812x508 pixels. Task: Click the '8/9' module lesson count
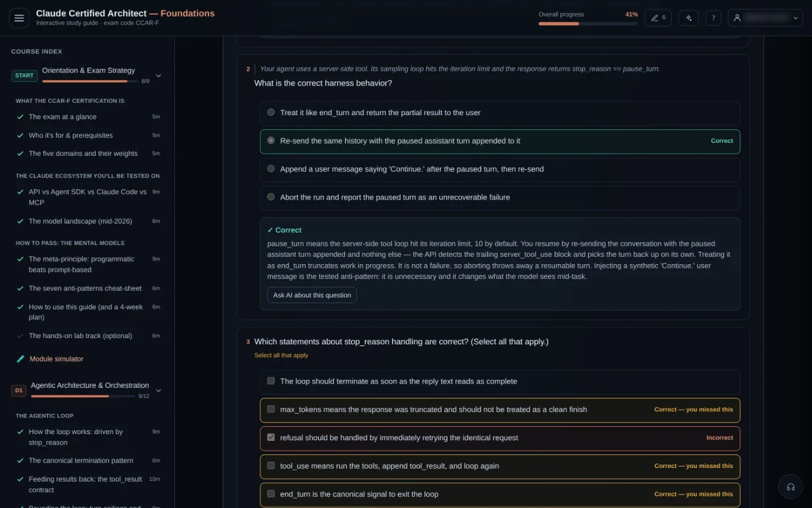point(145,81)
